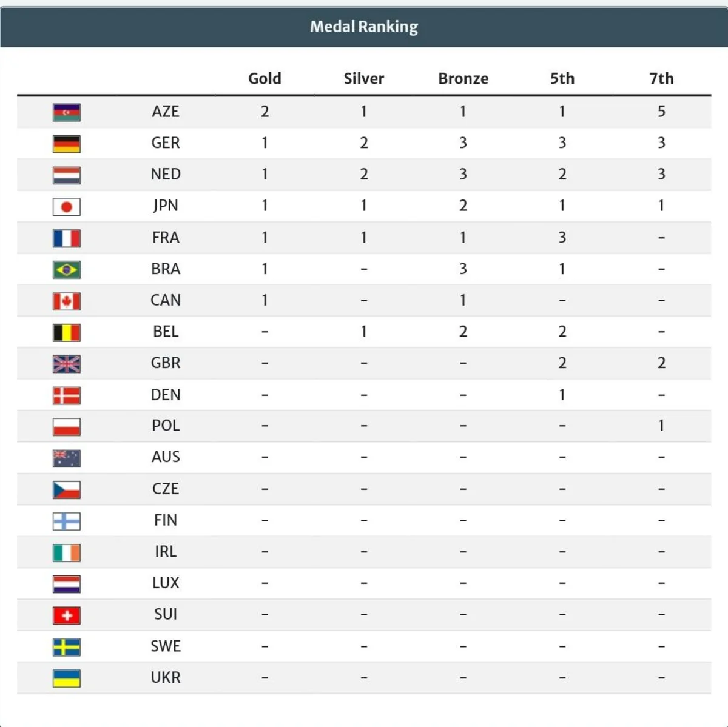Click the AZE gold medal count

[265, 112]
